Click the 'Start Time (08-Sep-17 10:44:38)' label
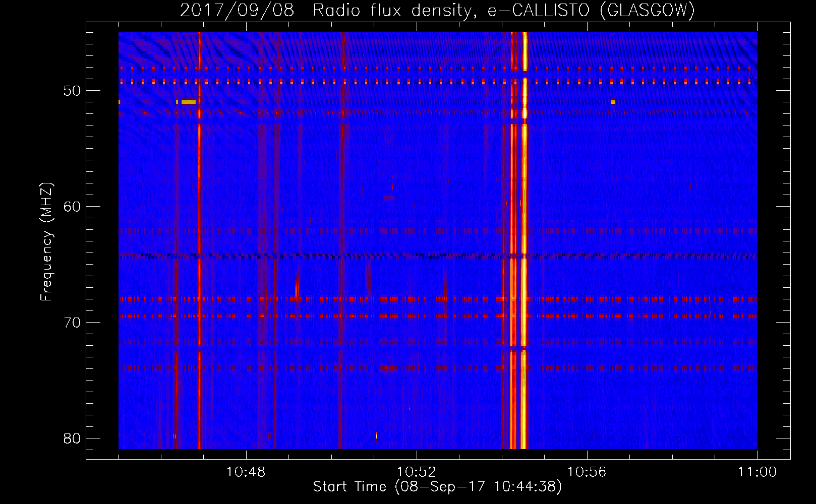The image size is (816, 504). 437,487
